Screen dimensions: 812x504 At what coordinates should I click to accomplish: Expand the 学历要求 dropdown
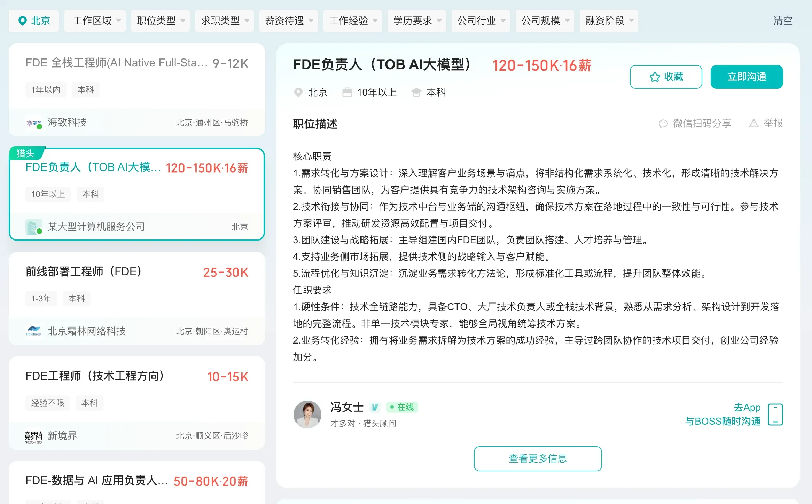click(x=417, y=21)
